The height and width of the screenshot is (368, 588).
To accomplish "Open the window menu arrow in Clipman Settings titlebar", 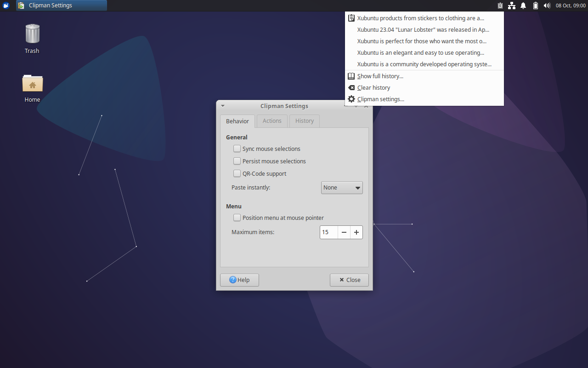I will pos(223,106).
